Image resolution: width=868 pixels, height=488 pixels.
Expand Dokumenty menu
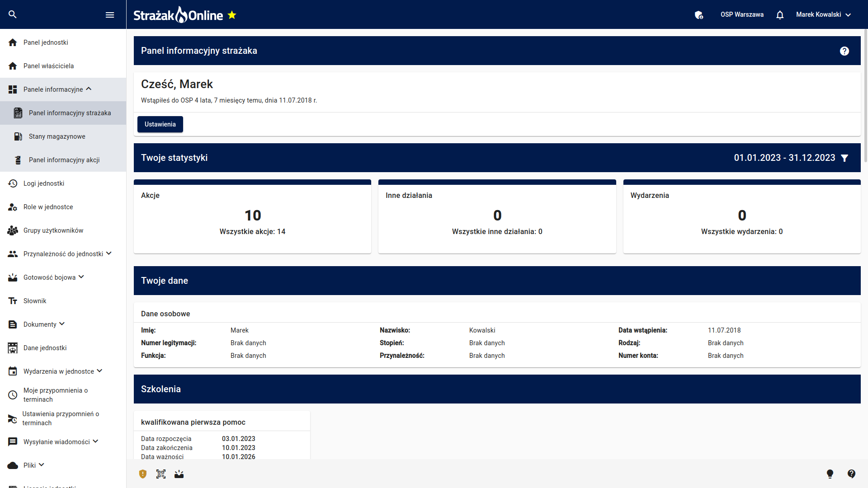(x=63, y=324)
